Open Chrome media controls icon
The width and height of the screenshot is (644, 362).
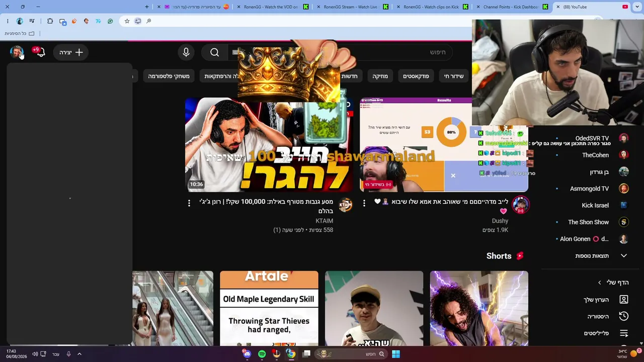[x=32, y=21]
